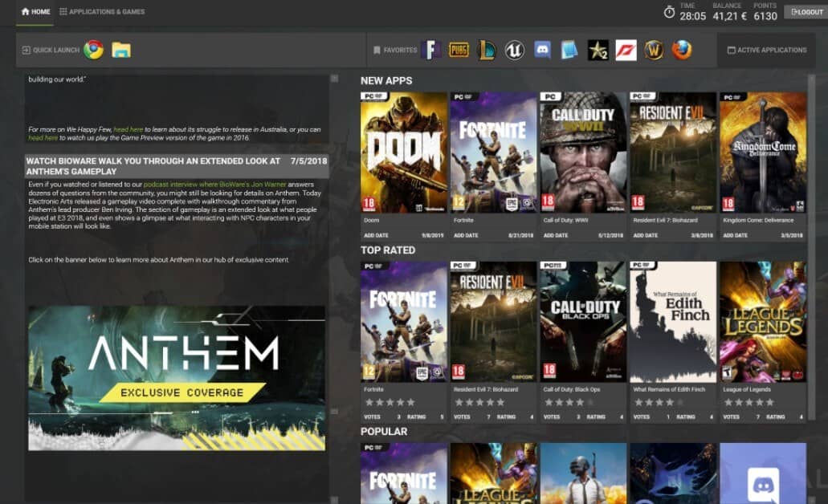
Task: Open Call of Duty: Black Ops cover
Action: [583, 322]
